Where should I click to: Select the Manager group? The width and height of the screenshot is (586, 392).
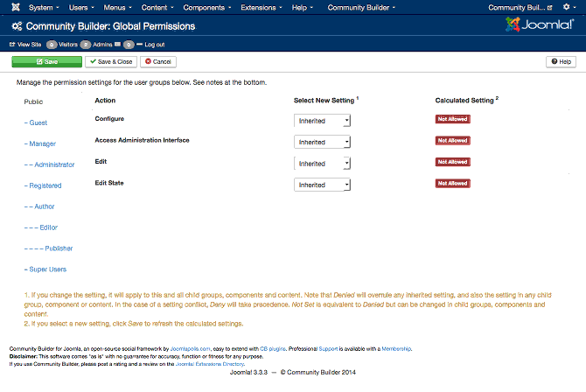coord(40,143)
